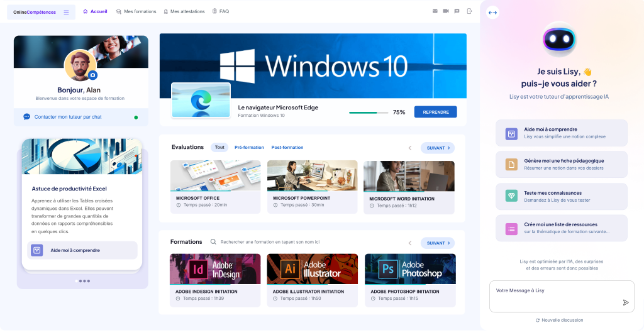This screenshot has width=644, height=335.
Task: Open the hamburger menu beside OnlineCompétences
Action: pyautogui.click(x=66, y=13)
